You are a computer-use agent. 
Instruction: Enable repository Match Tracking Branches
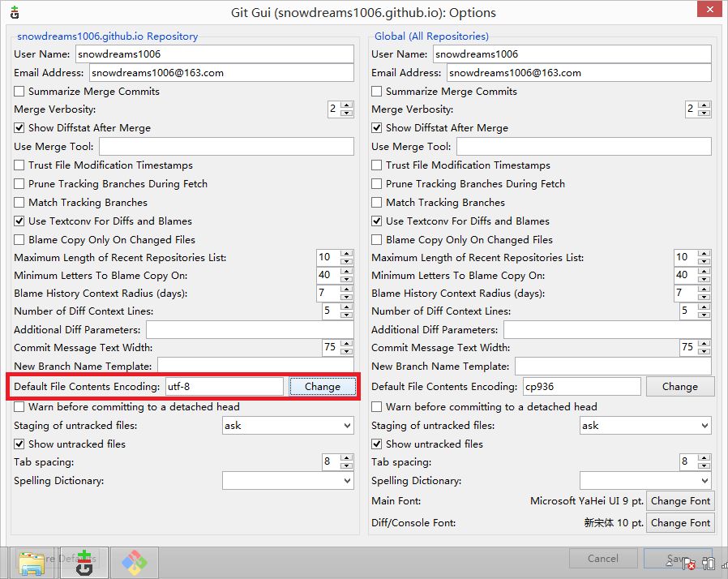tap(19, 203)
